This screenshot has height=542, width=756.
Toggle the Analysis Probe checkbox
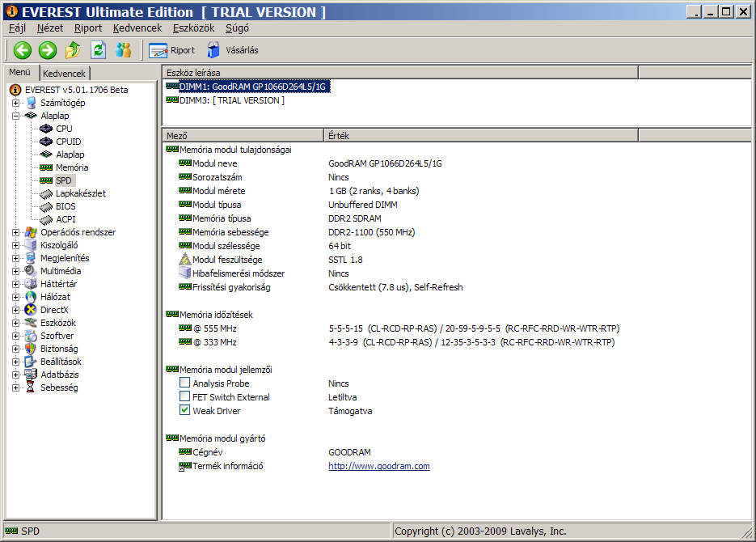pyautogui.click(x=184, y=383)
